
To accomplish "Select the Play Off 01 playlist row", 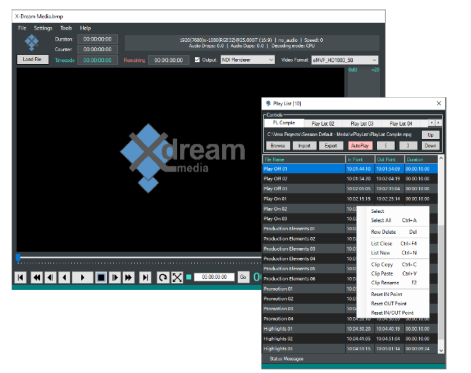I will 350,169.
